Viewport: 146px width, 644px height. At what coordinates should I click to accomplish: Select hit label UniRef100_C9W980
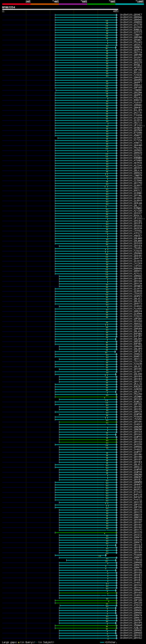pyautogui.click(x=131, y=90)
